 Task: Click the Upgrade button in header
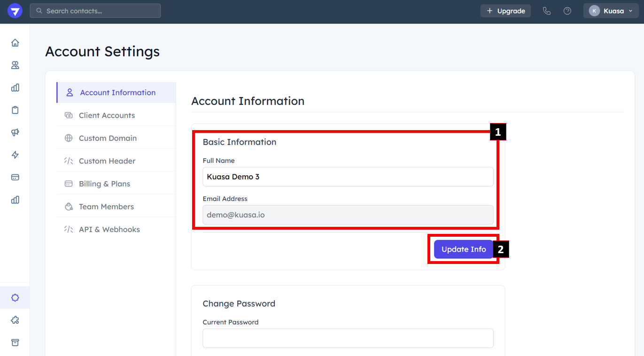coord(505,11)
